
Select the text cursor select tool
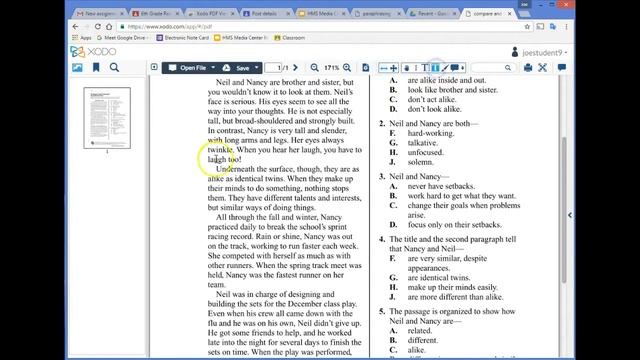tap(416, 68)
